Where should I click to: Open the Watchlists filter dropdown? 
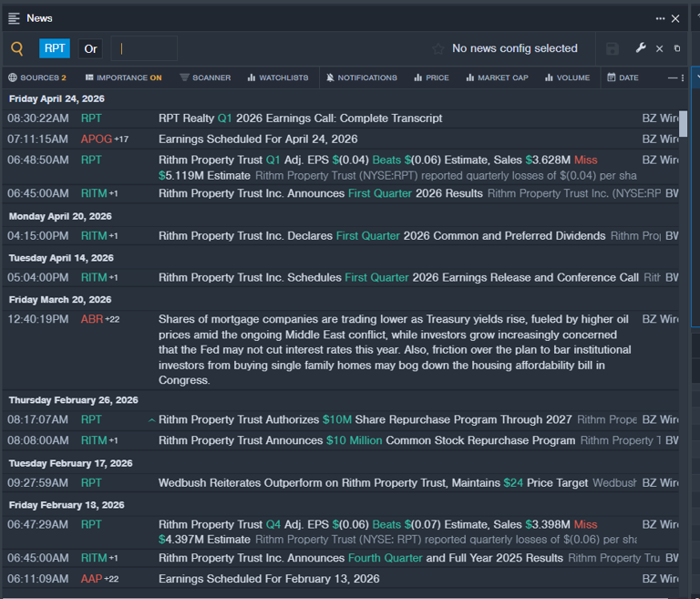tap(278, 77)
